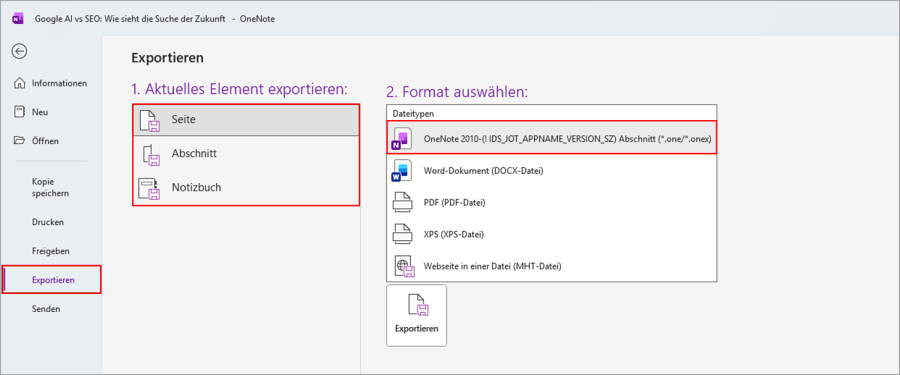Click the Öffnen folder icon
900x375 pixels.
[20, 141]
